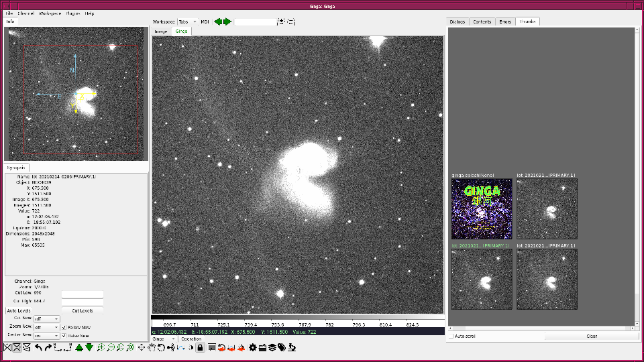Click the zoom in magnifier icon
Viewport: 644px width, 362px height.
pyautogui.click(x=101, y=347)
